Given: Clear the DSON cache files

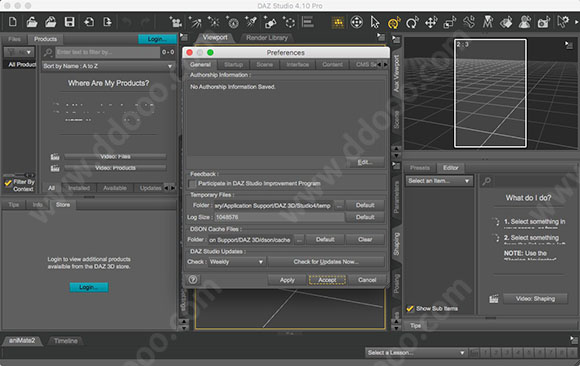Looking at the screenshot, I should [x=365, y=240].
